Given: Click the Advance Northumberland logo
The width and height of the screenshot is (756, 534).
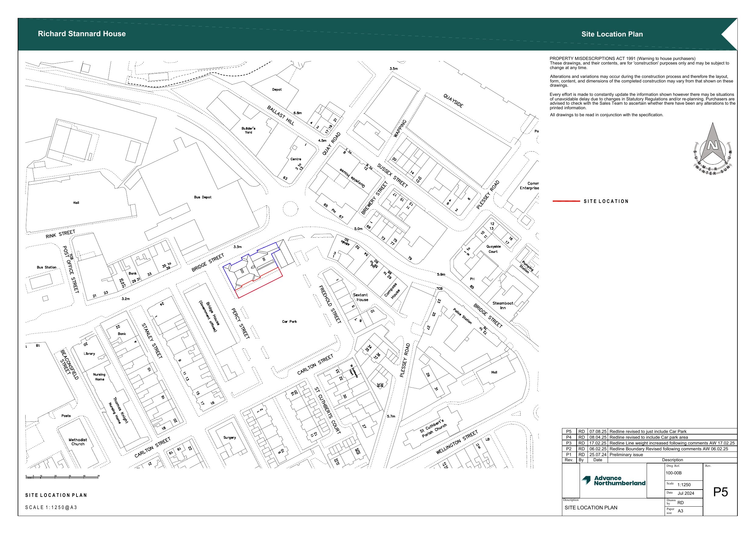Looking at the screenshot, I should click(x=613, y=480).
